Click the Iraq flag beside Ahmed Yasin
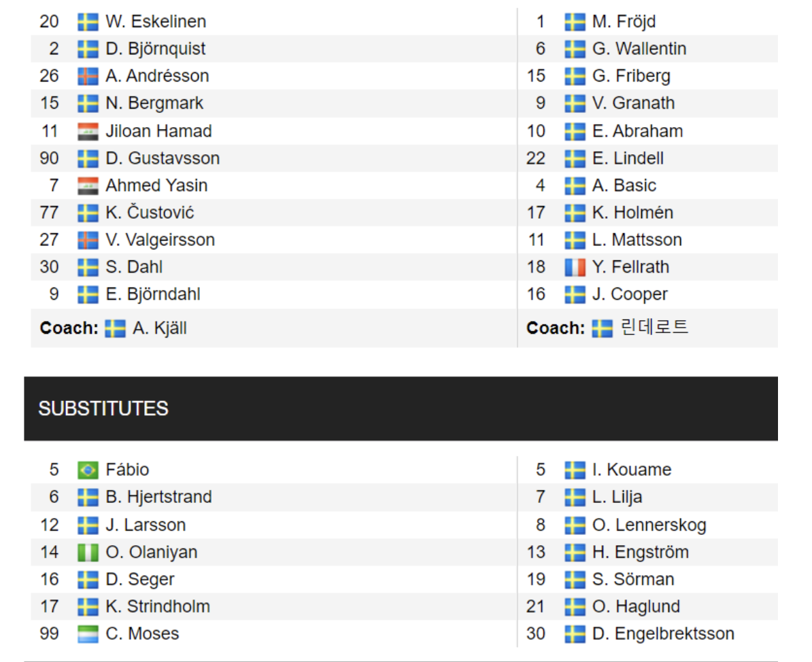The image size is (812, 662). coord(88,186)
